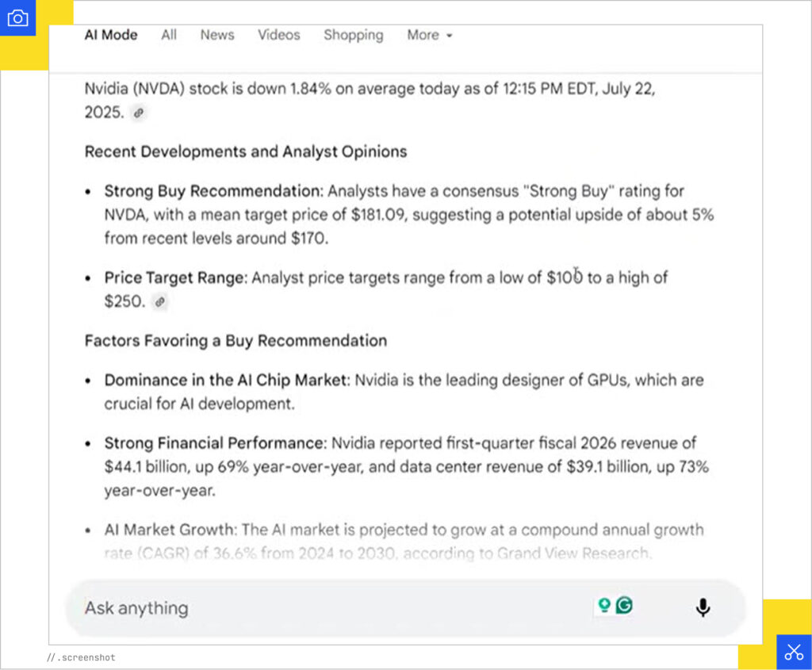Click the "Factors Favoring a Buy Recommendation" heading

click(236, 341)
